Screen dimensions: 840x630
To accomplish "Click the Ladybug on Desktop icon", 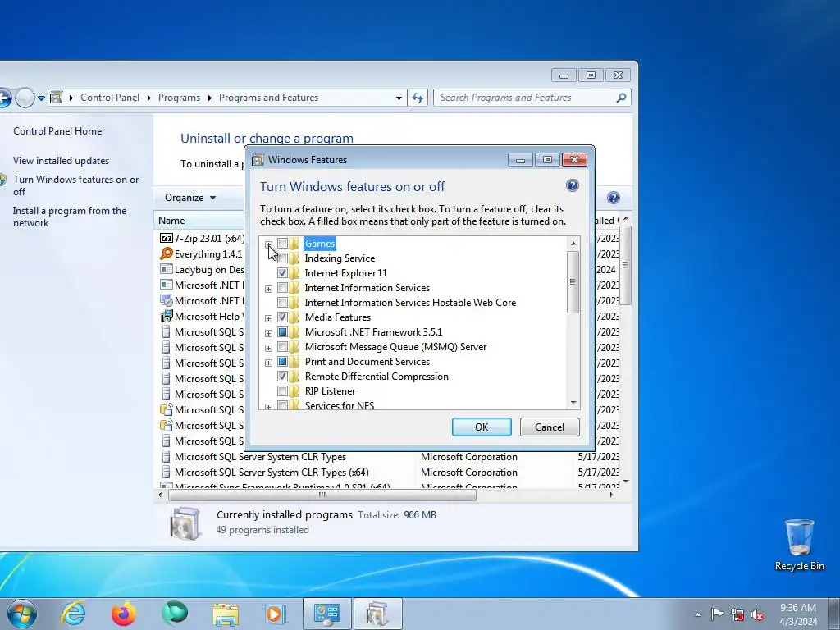I will click(166, 269).
